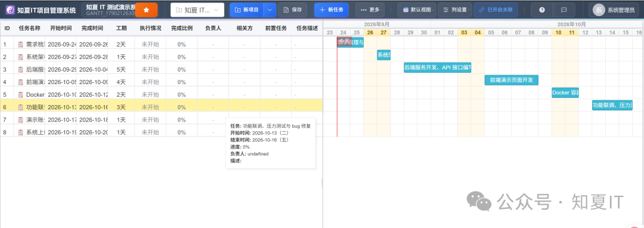Select the Docker 容器 Gantt bar
The width and height of the screenshot is (644, 228).
[565, 93]
